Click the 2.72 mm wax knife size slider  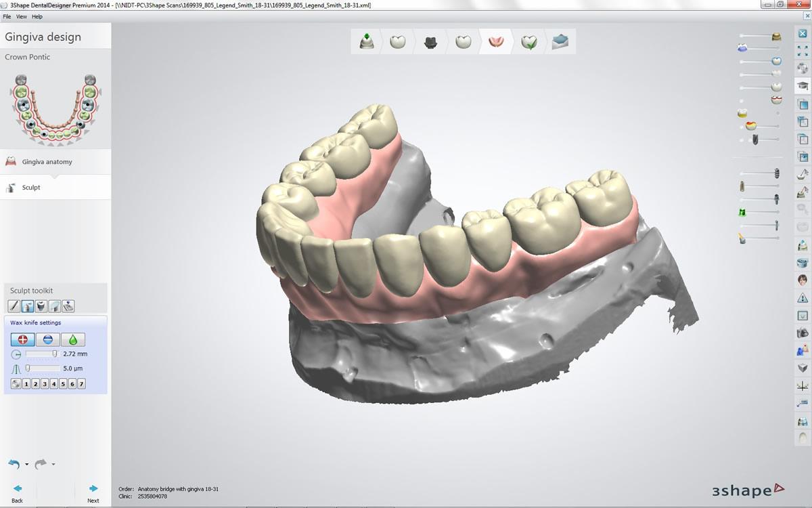[55, 353]
